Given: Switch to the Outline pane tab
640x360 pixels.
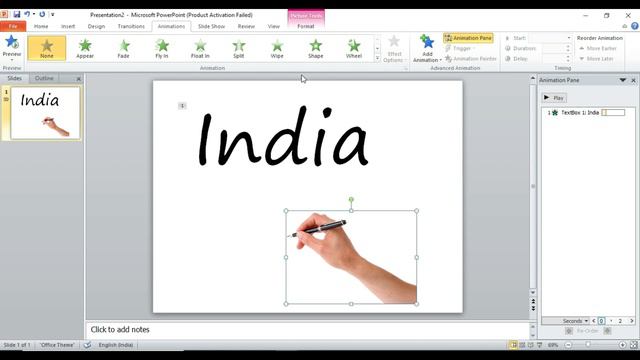Looking at the screenshot, I should coord(44,78).
